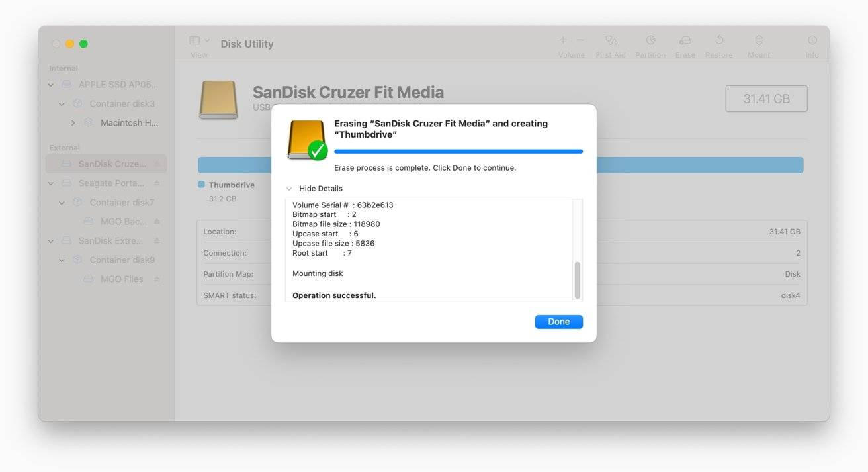Click the add Volume plus icon

tap(562, 40)
